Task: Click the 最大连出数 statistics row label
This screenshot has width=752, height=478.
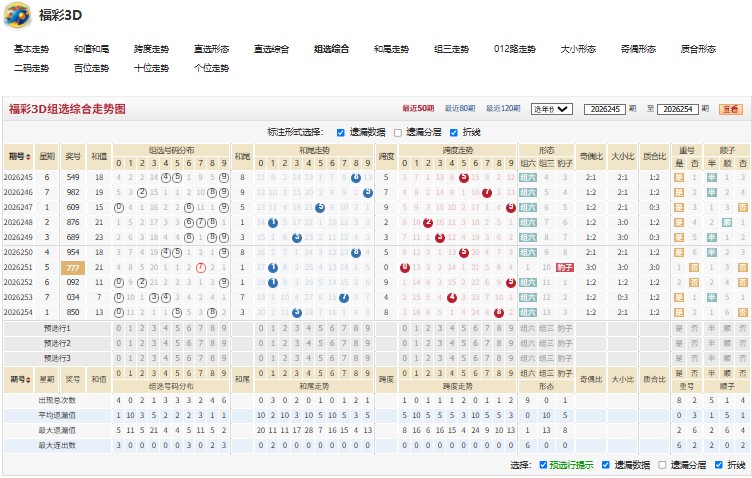Action: coord(57,445)
